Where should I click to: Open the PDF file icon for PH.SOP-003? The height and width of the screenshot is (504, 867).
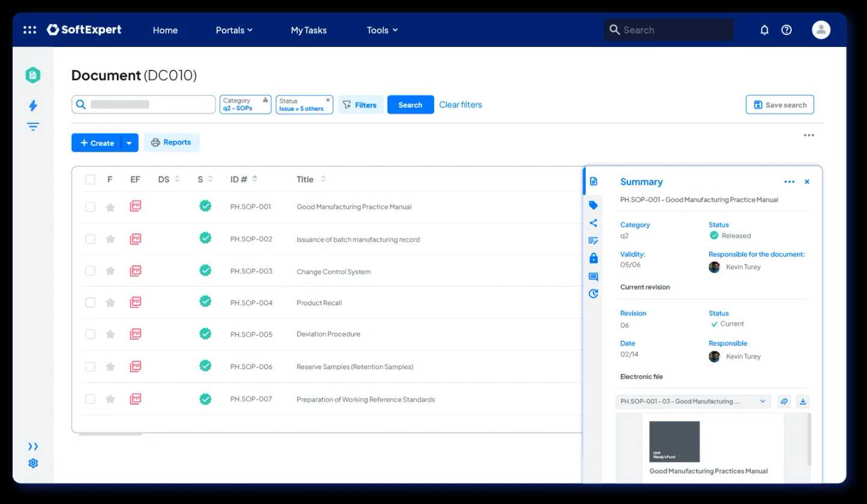pos(135,270)
